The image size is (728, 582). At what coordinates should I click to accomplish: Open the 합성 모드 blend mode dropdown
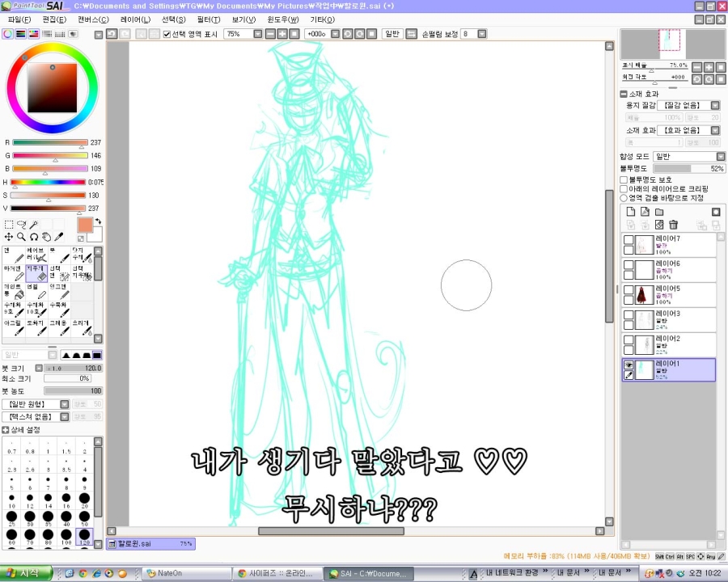pyautogui.click(x=720, y=157)
